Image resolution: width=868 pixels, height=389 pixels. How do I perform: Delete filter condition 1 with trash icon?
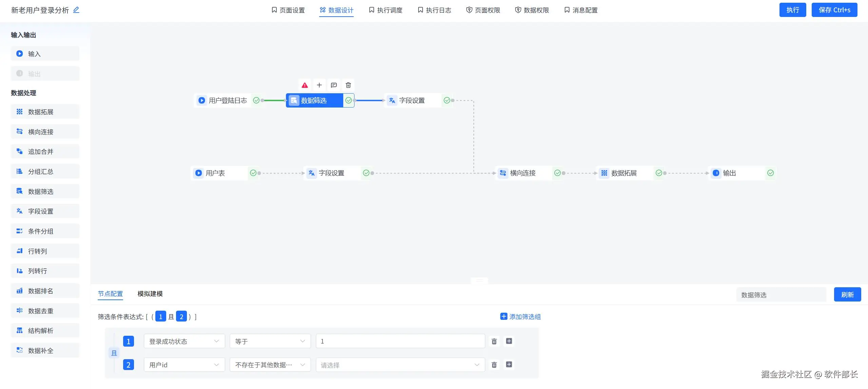tap(494, 341)
